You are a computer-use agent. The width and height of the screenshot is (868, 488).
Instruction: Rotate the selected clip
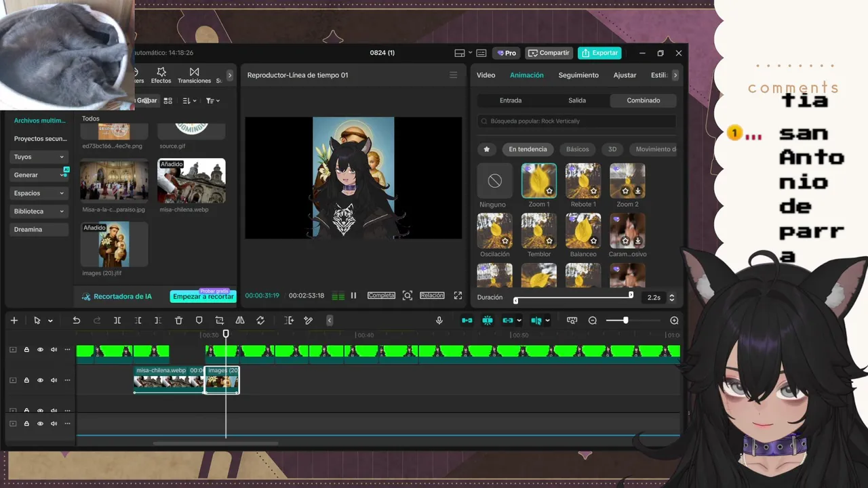point(260,321)
